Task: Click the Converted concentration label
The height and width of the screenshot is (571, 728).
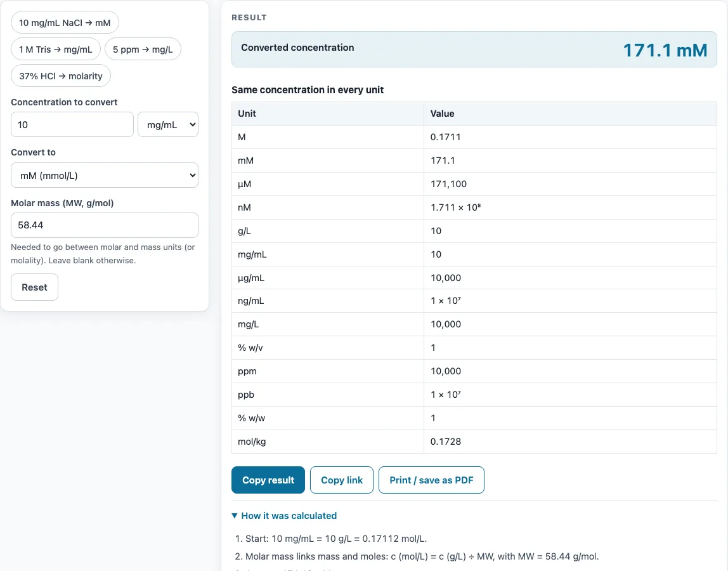Action: tap(297, 48)
